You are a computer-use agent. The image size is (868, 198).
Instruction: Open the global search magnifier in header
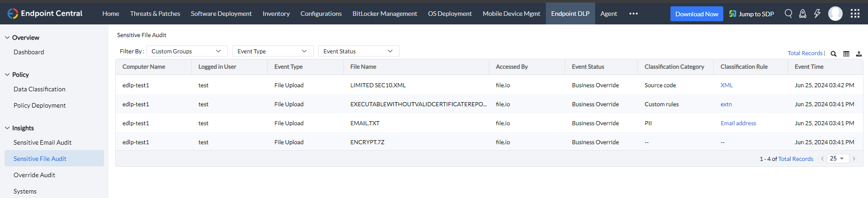[788, 14]
